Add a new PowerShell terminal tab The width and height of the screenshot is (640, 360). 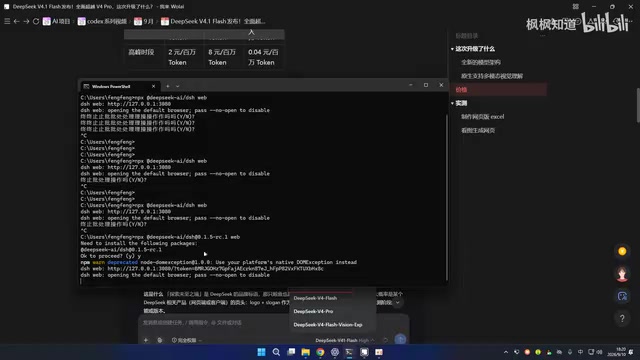167,86
